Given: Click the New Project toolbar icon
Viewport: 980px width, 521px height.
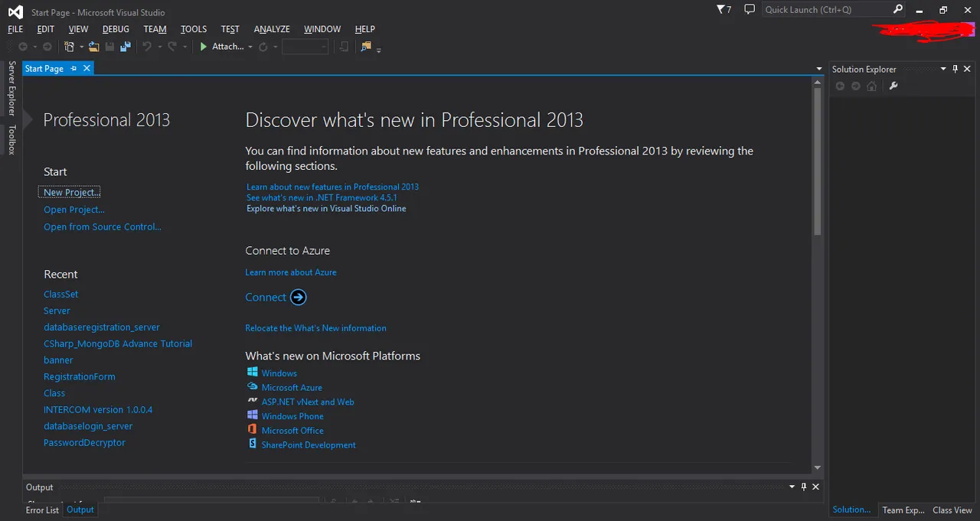Looking at the screenshot, I should (x=70, y=47).
